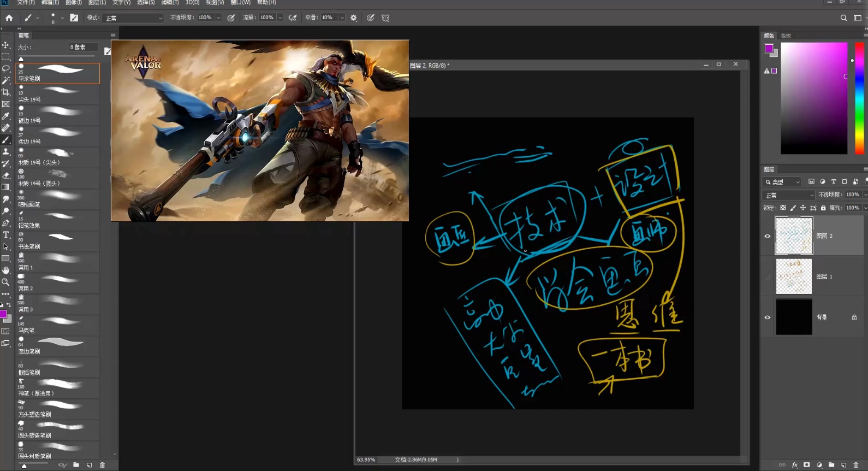This screenshot has height=471, width=868.
Task: Select the Type tool in toolbox
Action: pyautogui.click(x=5, y=234)
